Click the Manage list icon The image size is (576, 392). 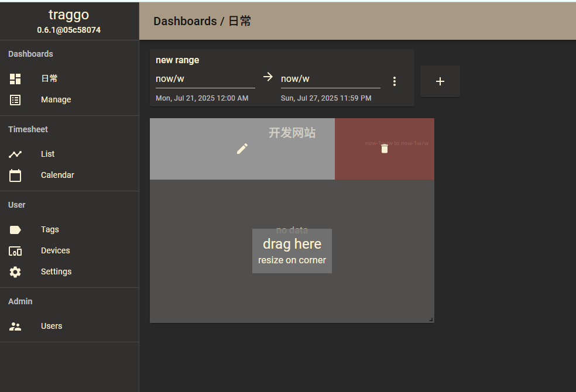coord(15,100)
